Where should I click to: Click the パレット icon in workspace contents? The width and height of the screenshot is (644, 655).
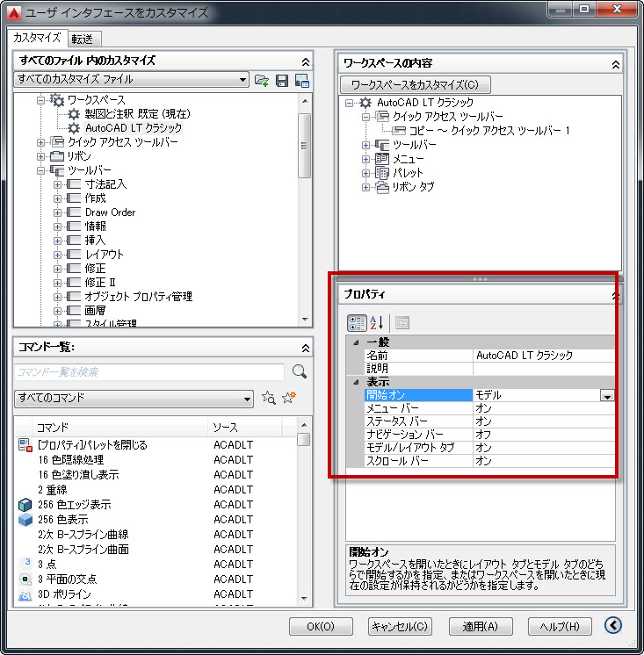click(x=381, y=172)
